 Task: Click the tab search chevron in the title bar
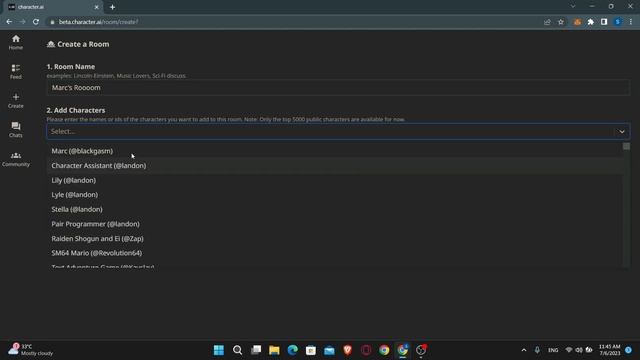click(573, 7)
